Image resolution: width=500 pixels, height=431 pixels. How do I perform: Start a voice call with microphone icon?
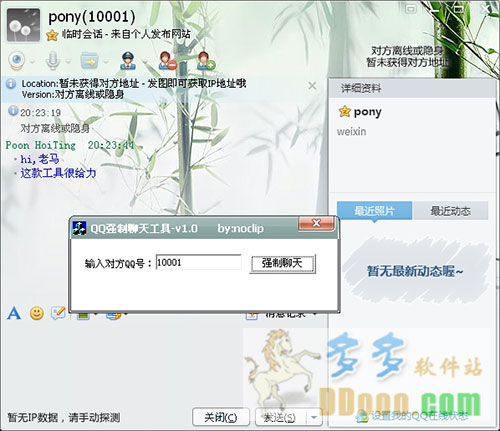click(x=52, y=61)
